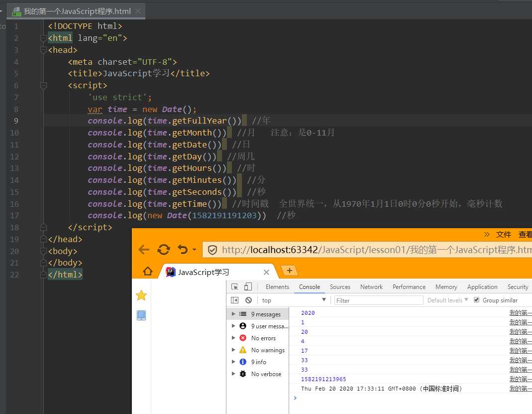
Task: Open the Elements DevTools tab
Action: click(x=277, y=287)
